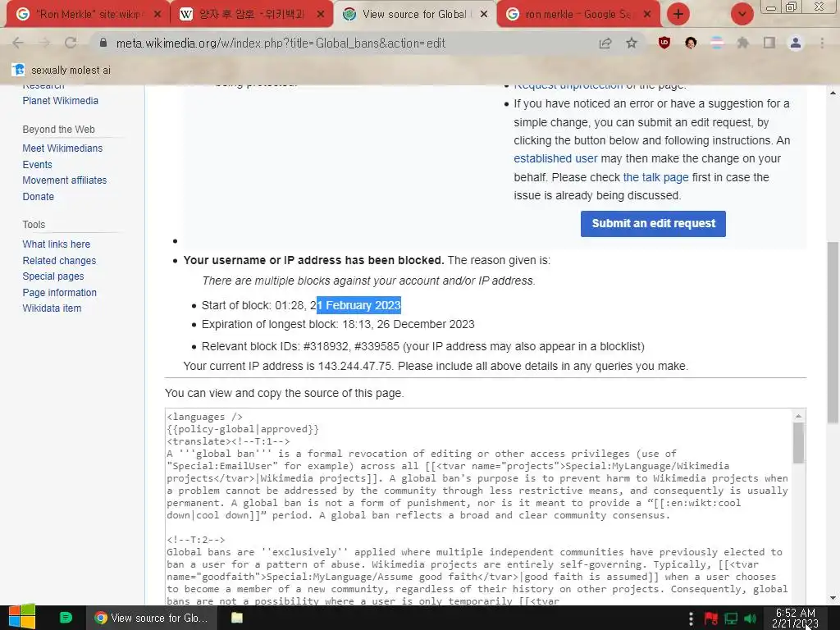This screenshot has height=630, width=840.
Task: Click the main page vertical scrollbar
Action: coord(833,332)
